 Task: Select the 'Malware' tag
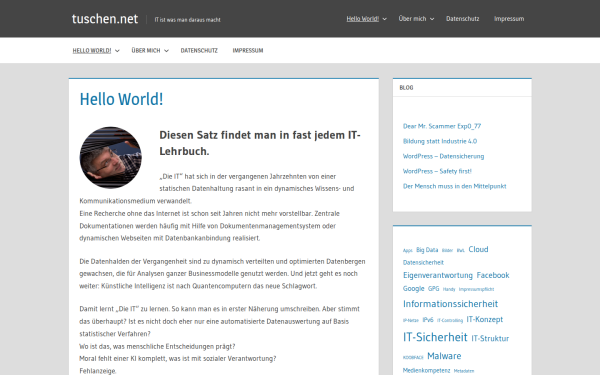(444, 356)
